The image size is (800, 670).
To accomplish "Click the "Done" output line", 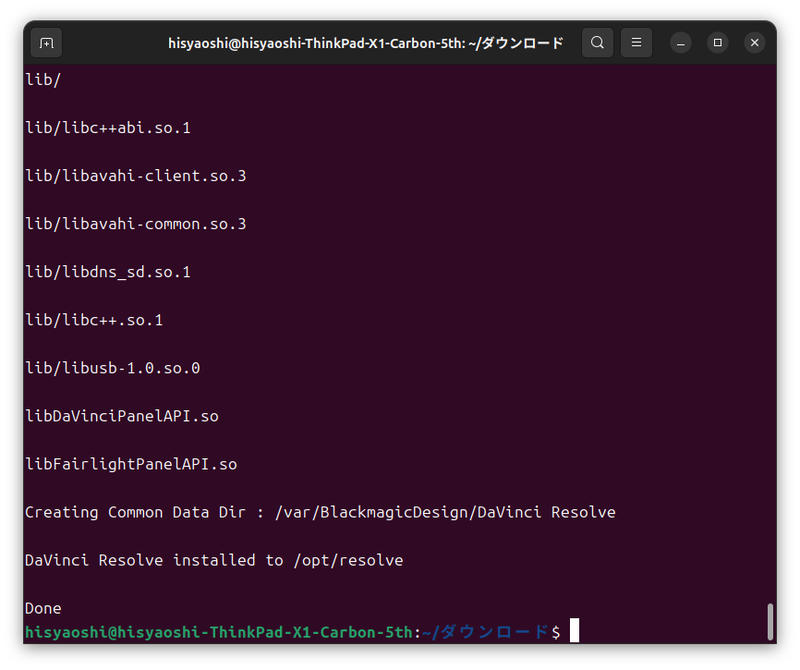I will [x=43, y=608].
